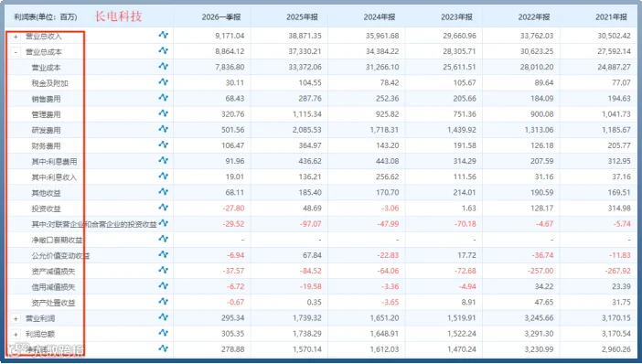Image resolution: width=642 pixels, height=364 pixels.
Task: Select the 2022年报 column header
Action: 534,17
